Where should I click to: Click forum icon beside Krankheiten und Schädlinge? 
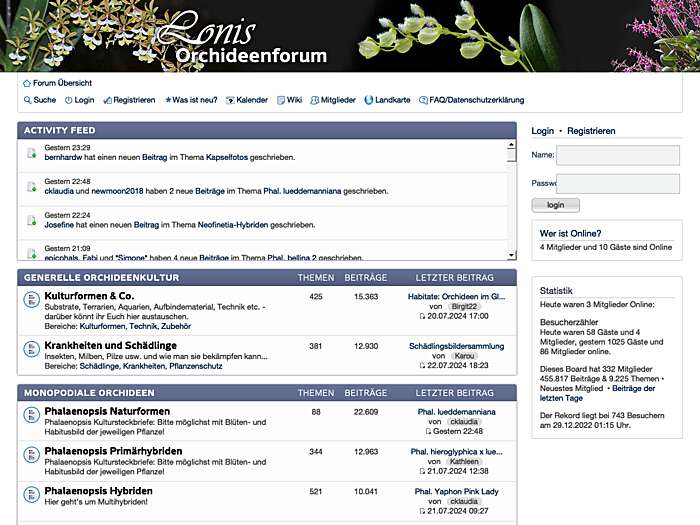point(31,349)
